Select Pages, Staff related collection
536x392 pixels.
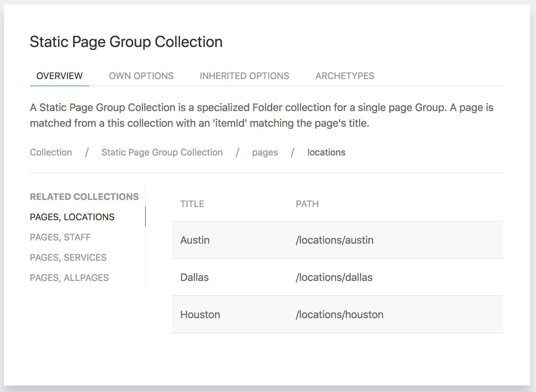click(60, 237)
